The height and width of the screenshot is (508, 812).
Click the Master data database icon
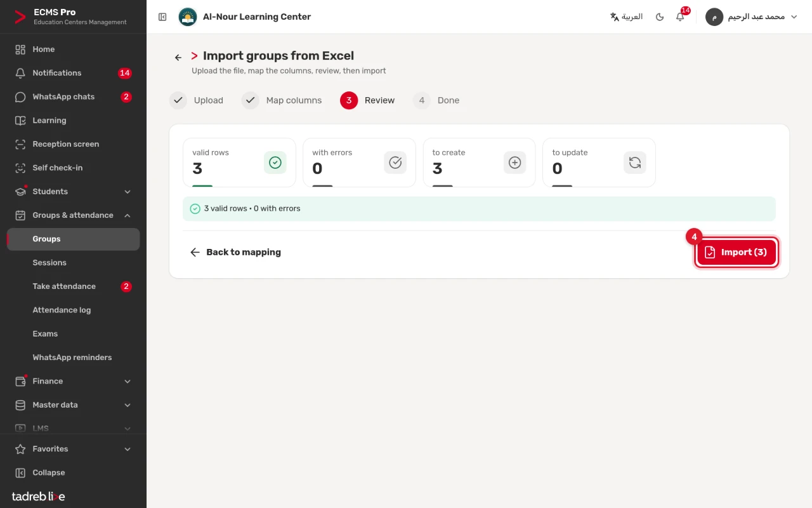pos(20,405)
